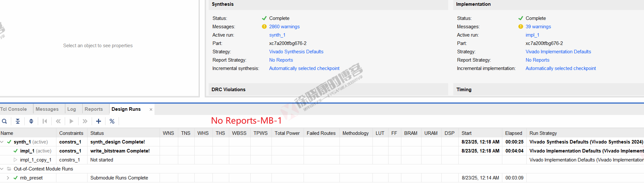The height and width of the screenshot is (183, 644).
Task: Sort by the TPWS column header
Action: coord(261,133)
